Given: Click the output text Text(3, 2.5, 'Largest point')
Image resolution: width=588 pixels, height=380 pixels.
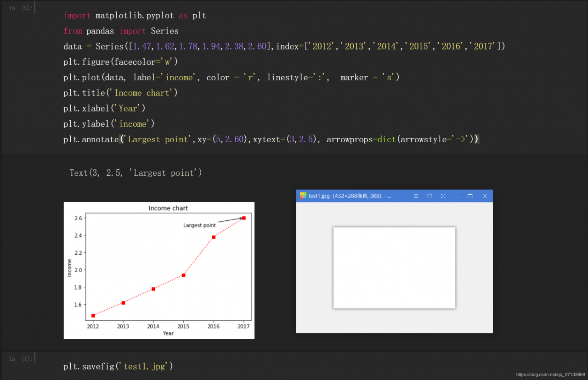Looking at the screenshot, I should pyautogui.click(x=136, y=173).
